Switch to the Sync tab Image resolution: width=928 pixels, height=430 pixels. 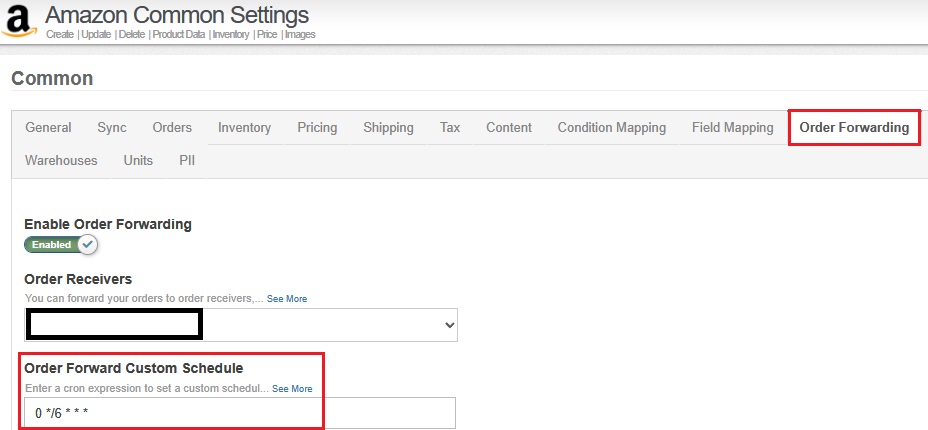112,128
